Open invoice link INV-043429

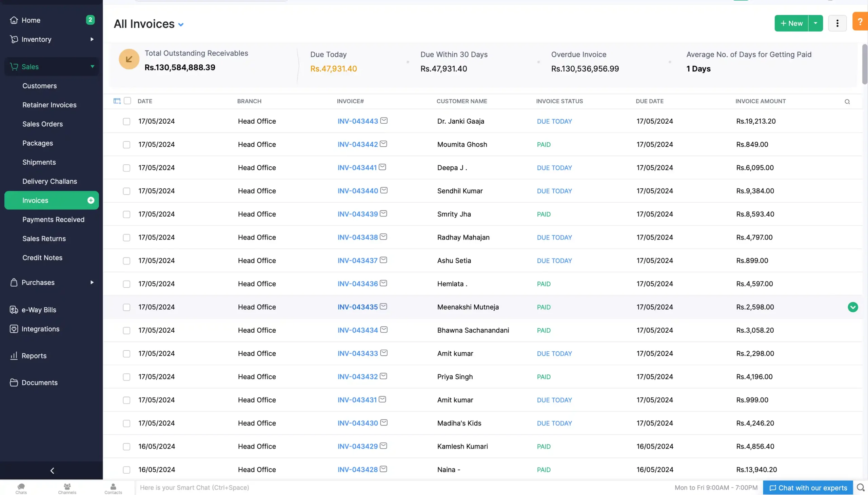click(x=357, y=447)
